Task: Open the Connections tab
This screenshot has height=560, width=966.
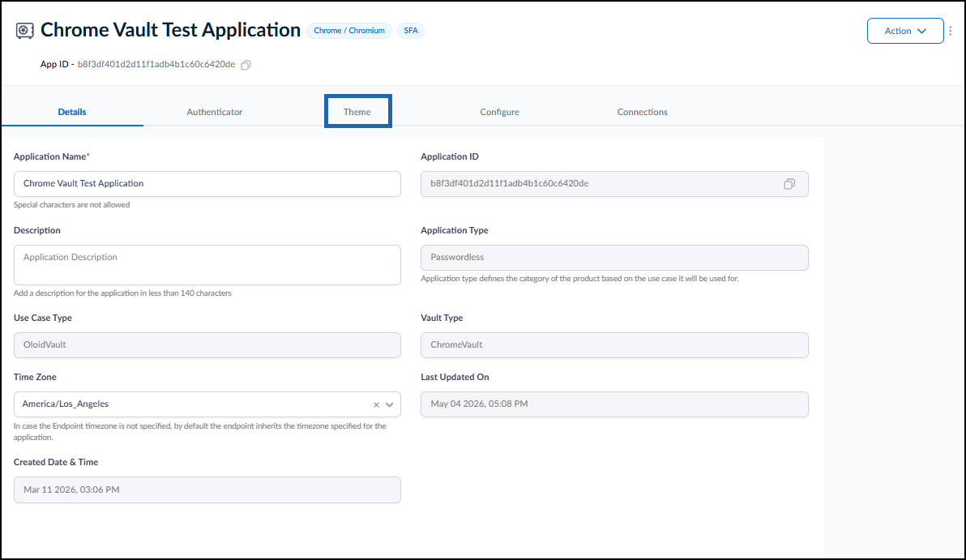Action: coord(643,112)
